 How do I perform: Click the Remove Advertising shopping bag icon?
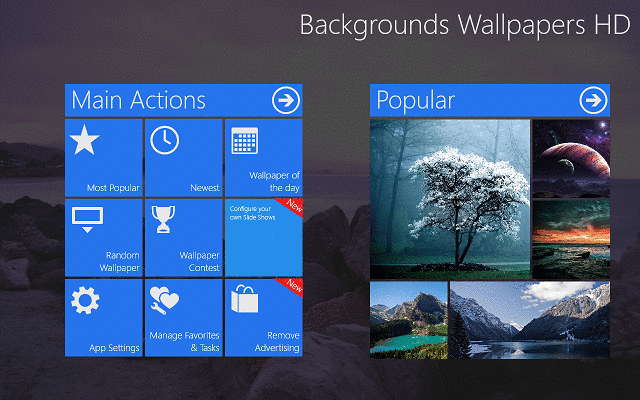(x=244, y=300)
